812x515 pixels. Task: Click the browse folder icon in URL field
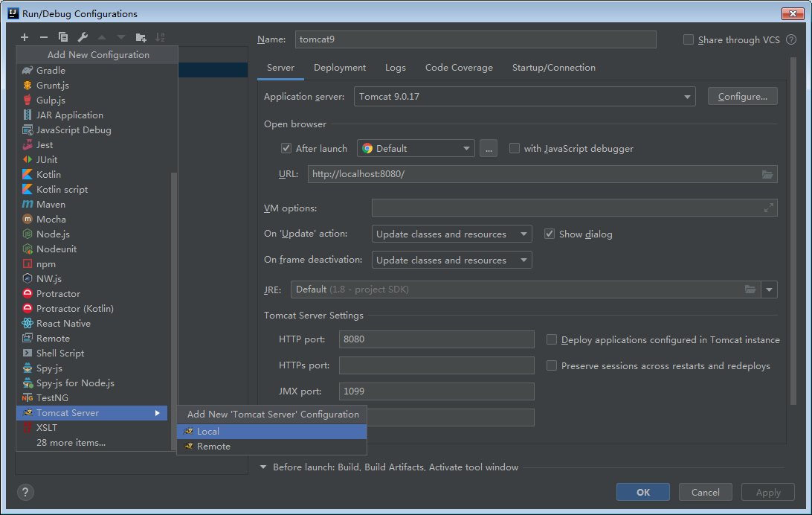pyautogui.click(x=767, y=175)
